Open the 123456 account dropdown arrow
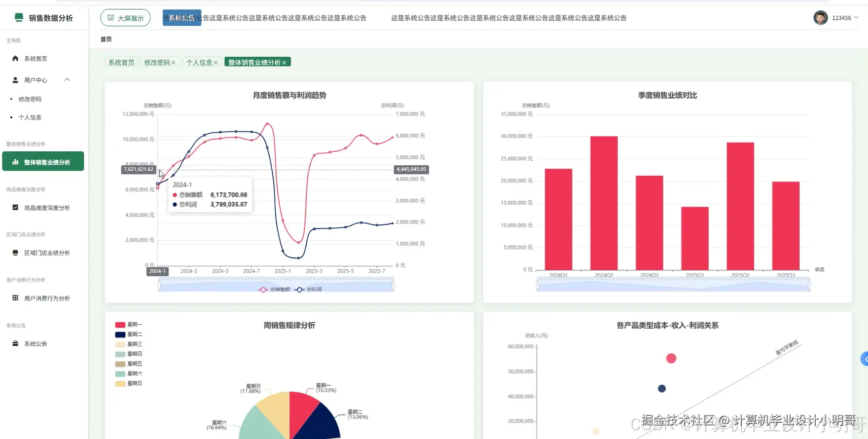 (x=856, y=18)
